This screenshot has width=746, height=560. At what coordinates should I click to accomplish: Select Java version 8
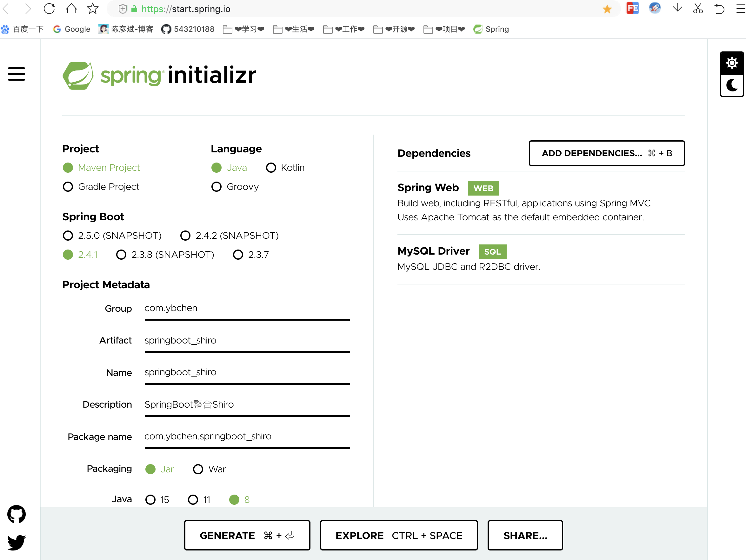click(x=239, y=500)
